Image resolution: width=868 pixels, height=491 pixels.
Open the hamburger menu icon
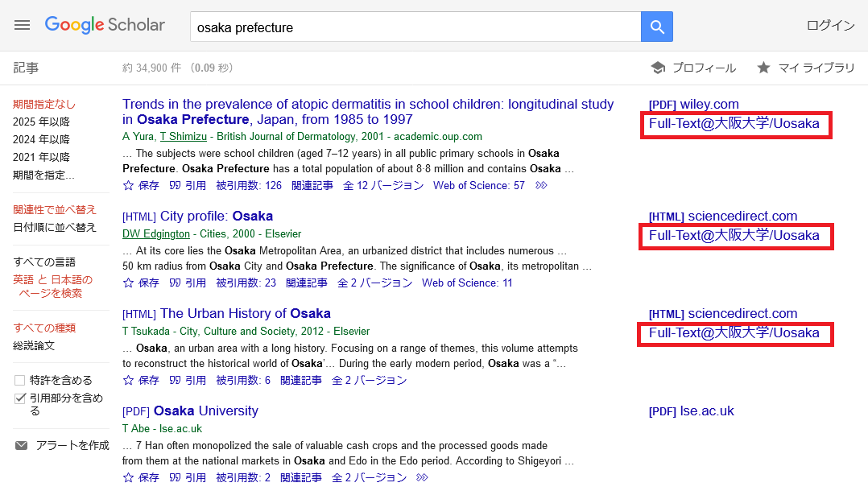click(23, 25)
